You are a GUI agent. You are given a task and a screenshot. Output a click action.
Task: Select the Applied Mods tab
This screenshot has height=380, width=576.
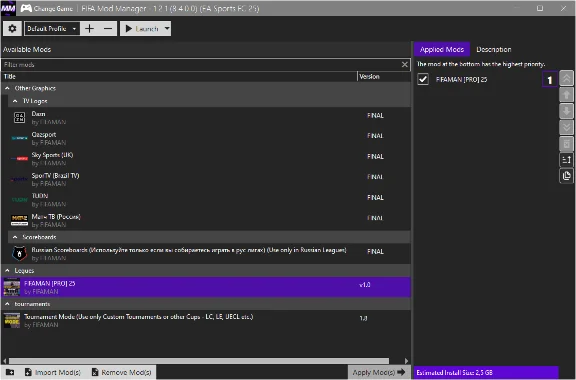[x=442, y=49]
